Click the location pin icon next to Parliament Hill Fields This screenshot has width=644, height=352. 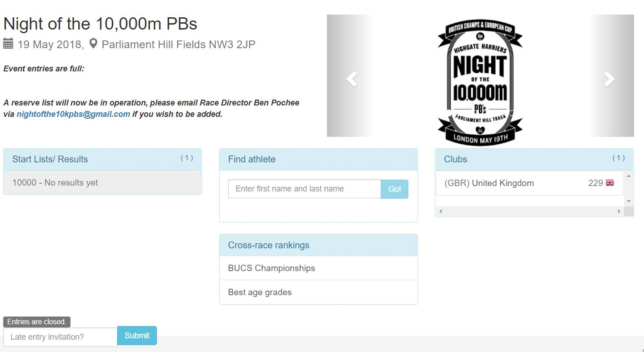[x=93, y=44]
